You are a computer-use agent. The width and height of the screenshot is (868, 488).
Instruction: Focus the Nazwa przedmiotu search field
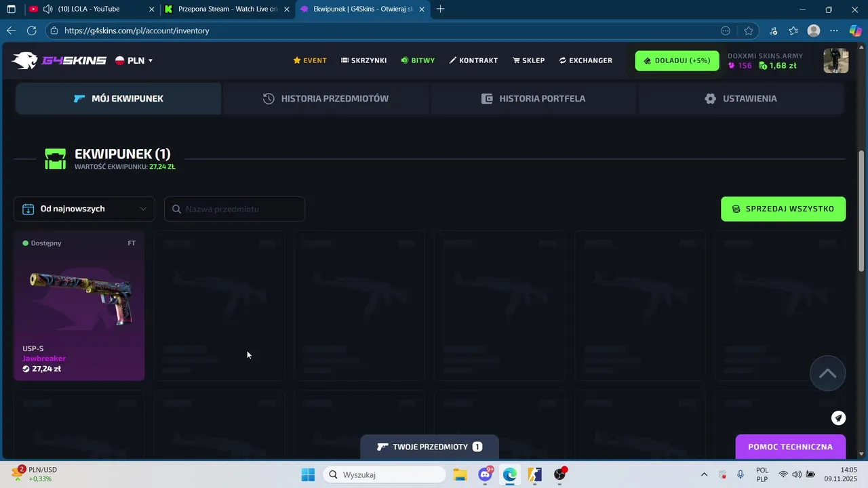[235, 209]
